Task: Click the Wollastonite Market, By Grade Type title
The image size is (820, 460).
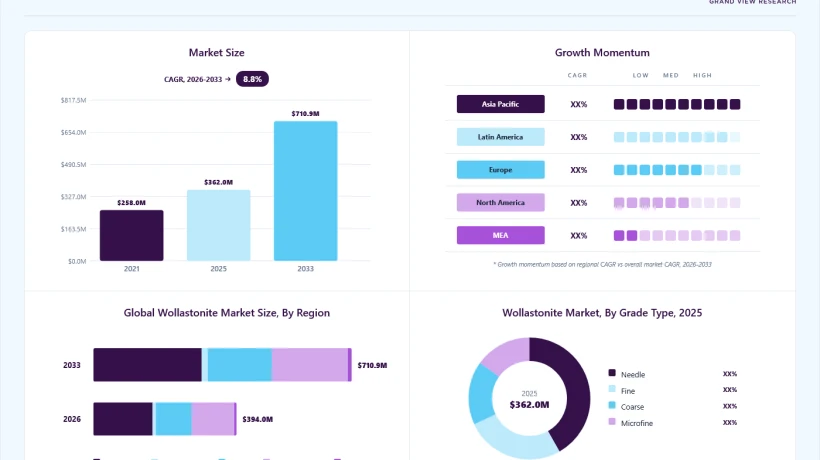Action: (602, 313)
